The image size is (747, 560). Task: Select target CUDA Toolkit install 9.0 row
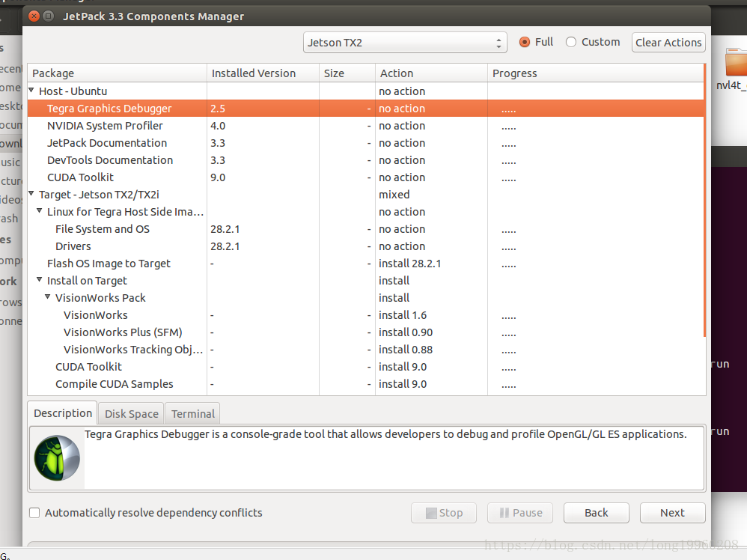pyautogui.click(x=365, y=367)
